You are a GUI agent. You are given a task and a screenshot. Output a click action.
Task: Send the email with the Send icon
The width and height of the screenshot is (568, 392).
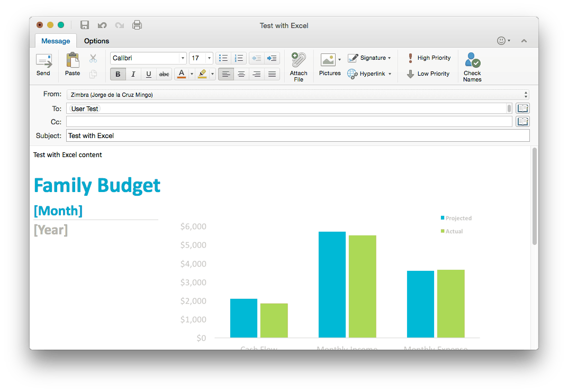pos(44,65)
